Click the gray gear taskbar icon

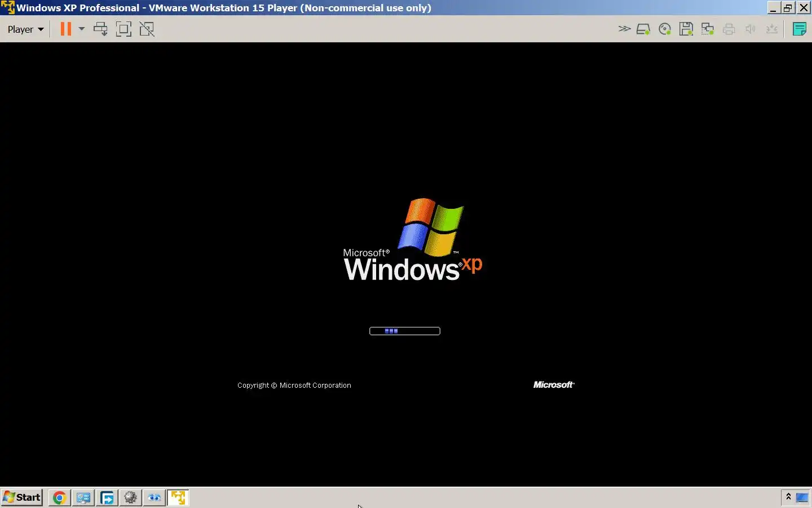(x=131, y=497)
